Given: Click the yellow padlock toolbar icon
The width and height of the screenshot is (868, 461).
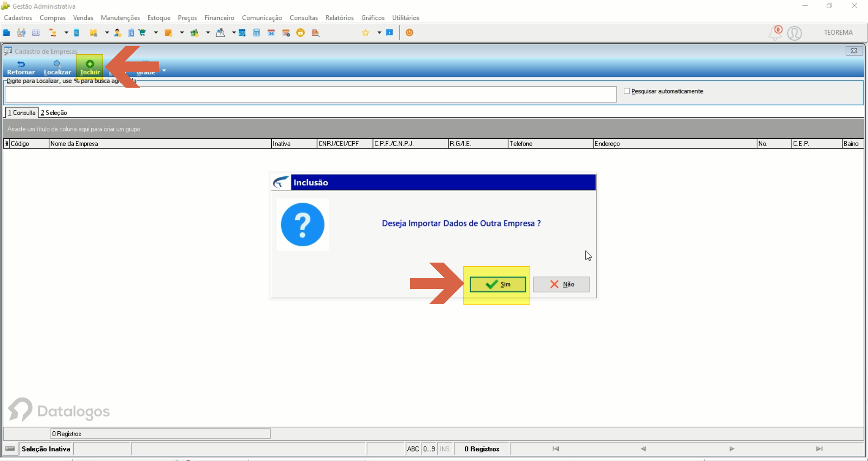Looking at the screenshot, I should (x=301, y=33).
